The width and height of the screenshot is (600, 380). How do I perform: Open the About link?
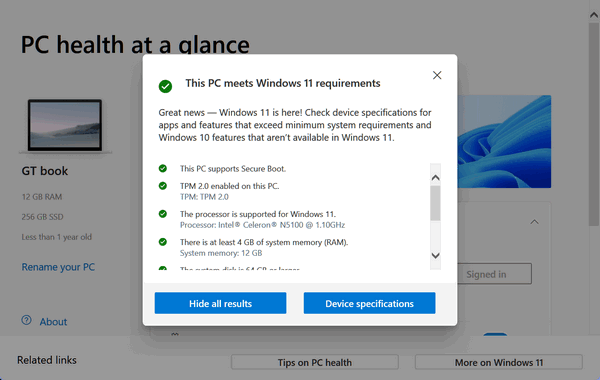53,322
